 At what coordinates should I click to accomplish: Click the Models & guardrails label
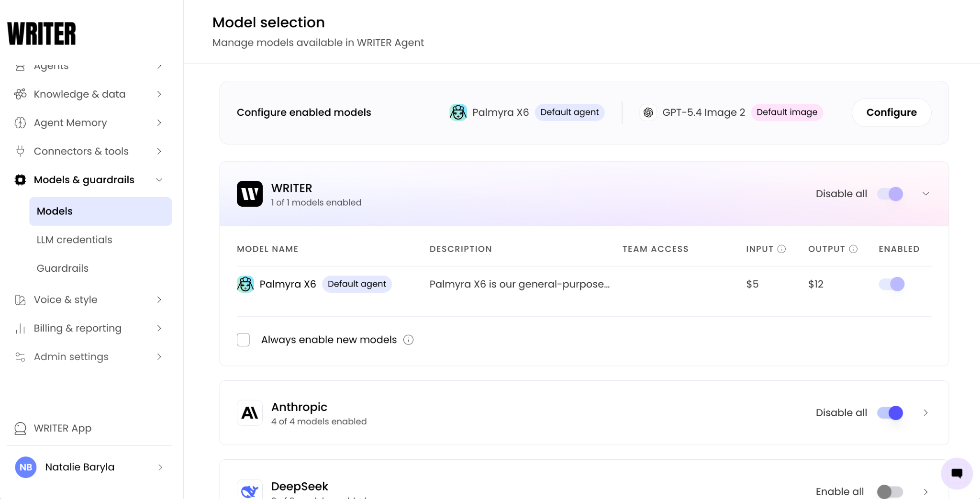point(84,180)
